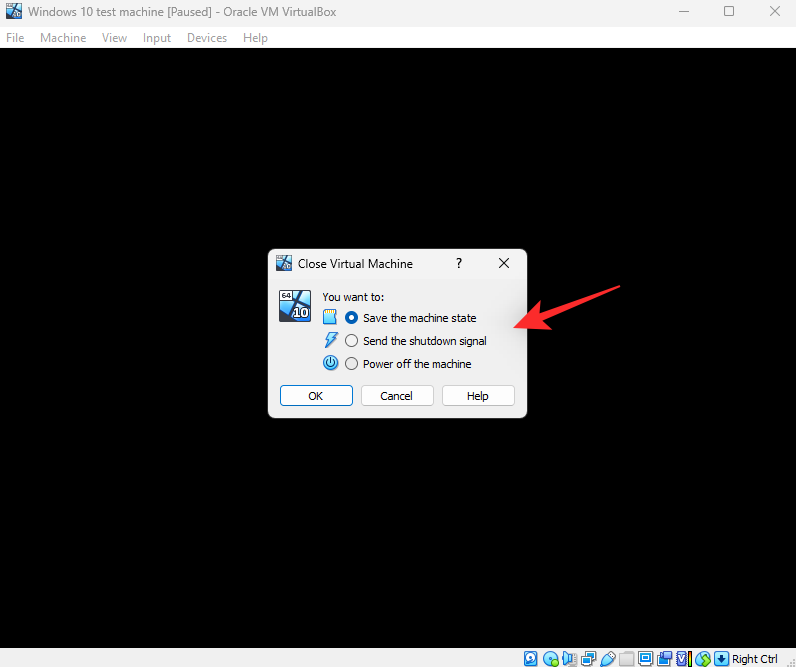Viewport: 796px width, 667px height.
Task: Choose Send the shutdown signal
Action: [415, 341]
